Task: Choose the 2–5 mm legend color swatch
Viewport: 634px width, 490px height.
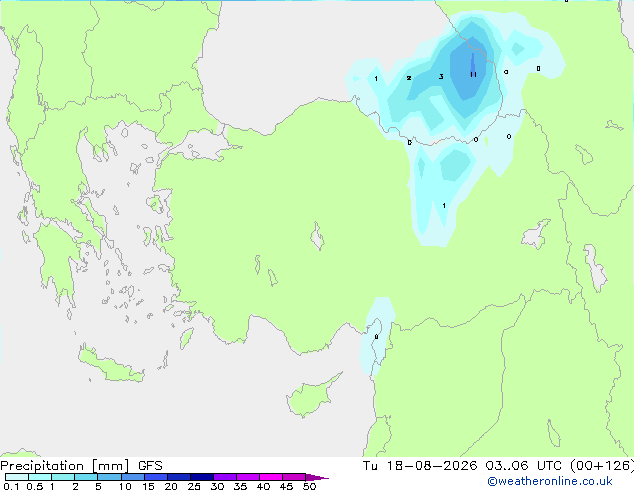Action: (86, 477)
